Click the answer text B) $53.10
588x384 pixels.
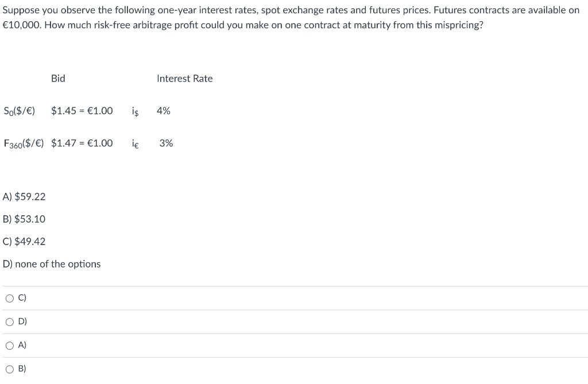(x=24, y=219)
